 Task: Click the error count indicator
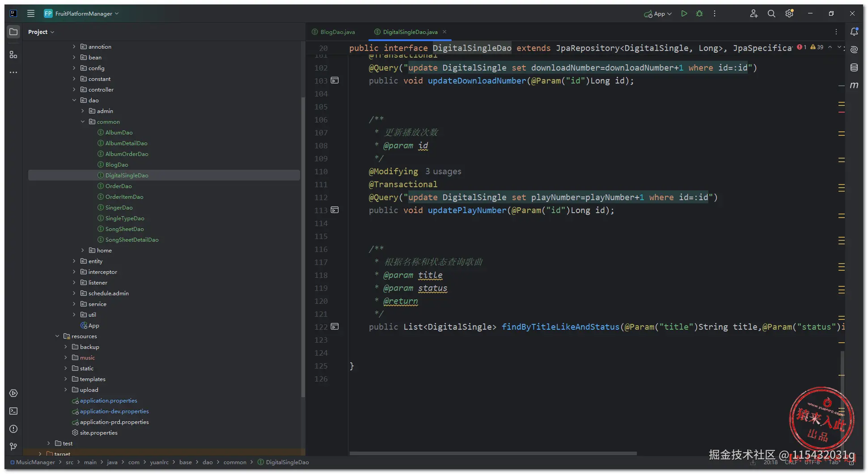coord(802,47)
